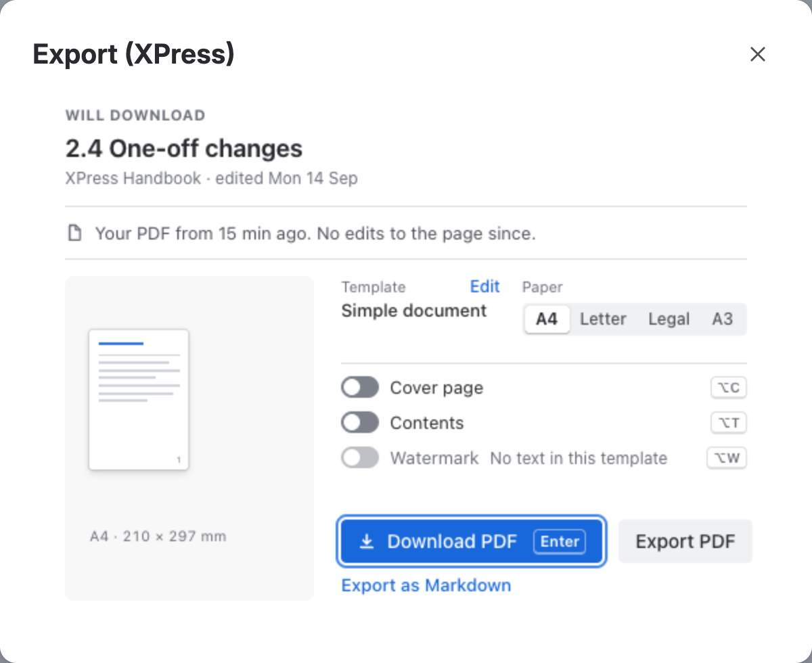Toggle the Watermark switch
Image resolution: width=812 pixels, height=663 pixels.
click(360, 458)
